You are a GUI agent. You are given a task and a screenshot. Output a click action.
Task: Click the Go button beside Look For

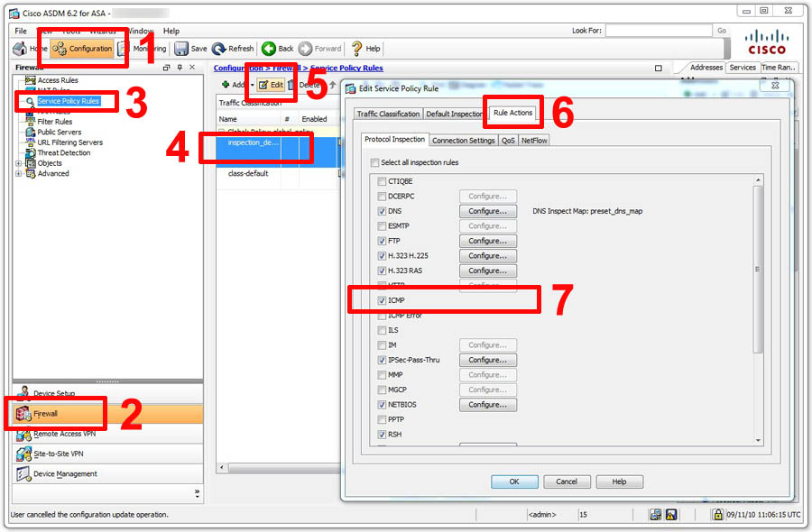point(722,31)
